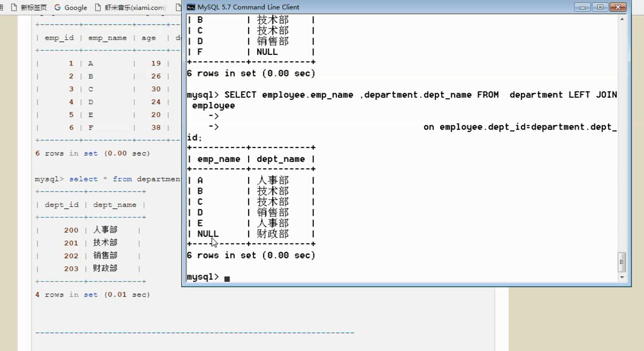Click the console scrollbar up arrow
The image size is (644, 351).
click(x=622, y=19)
